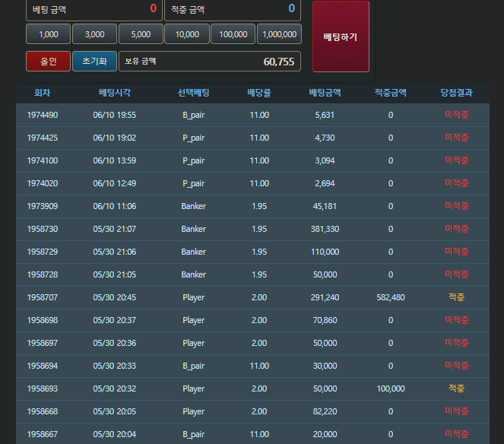This screenshot has height=444, width=504.
Task: Click the 회차 column header
Action: (x=43, y=93)
